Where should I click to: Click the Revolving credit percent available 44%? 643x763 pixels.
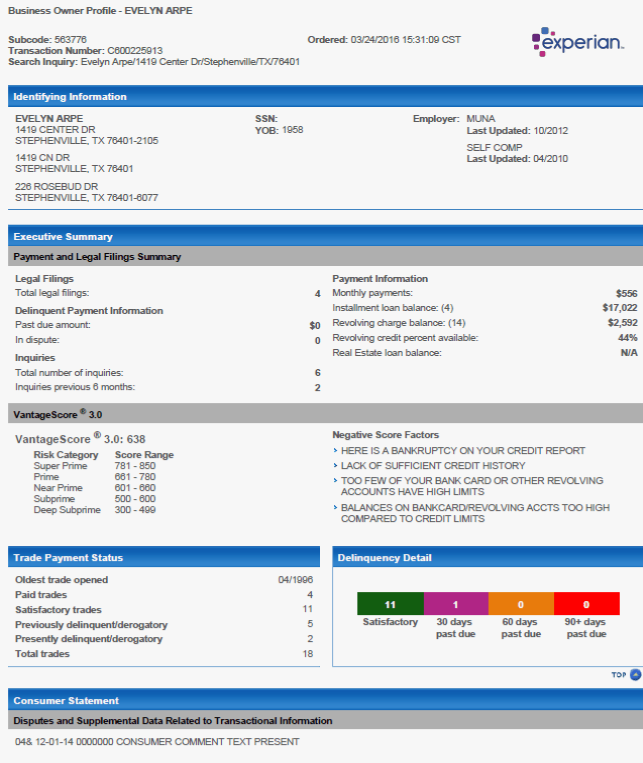(628, 338)
